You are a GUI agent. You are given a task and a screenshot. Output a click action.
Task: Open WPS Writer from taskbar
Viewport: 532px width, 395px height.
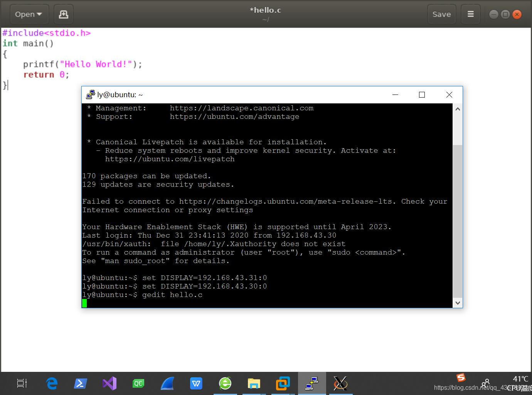(x=196, y=383)
